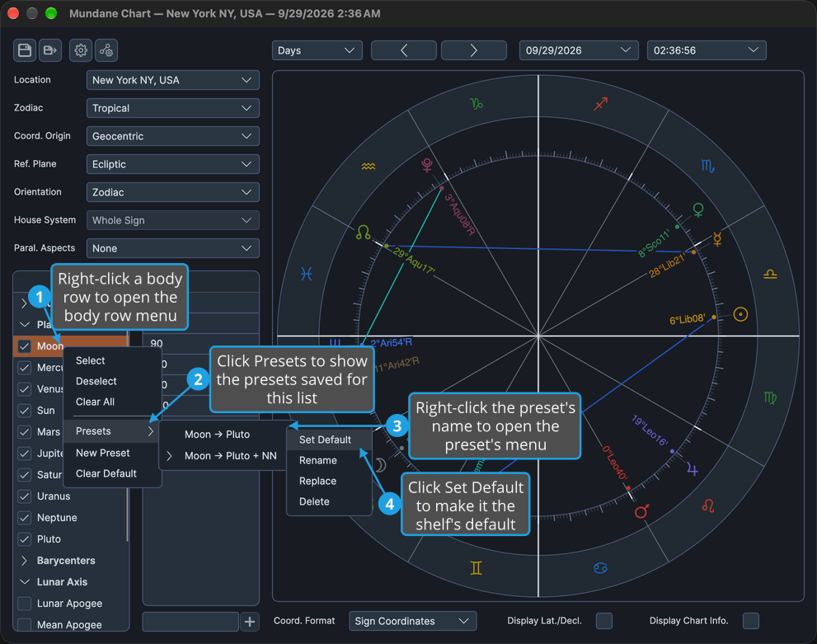Uncheck the Uranus checkbox
The height and width of the screenshot is (644, 817).
point(25,496)
